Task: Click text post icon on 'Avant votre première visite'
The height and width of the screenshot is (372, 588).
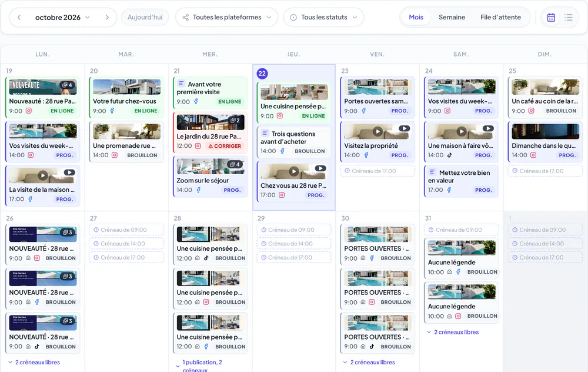Action: tap(181, 84)
